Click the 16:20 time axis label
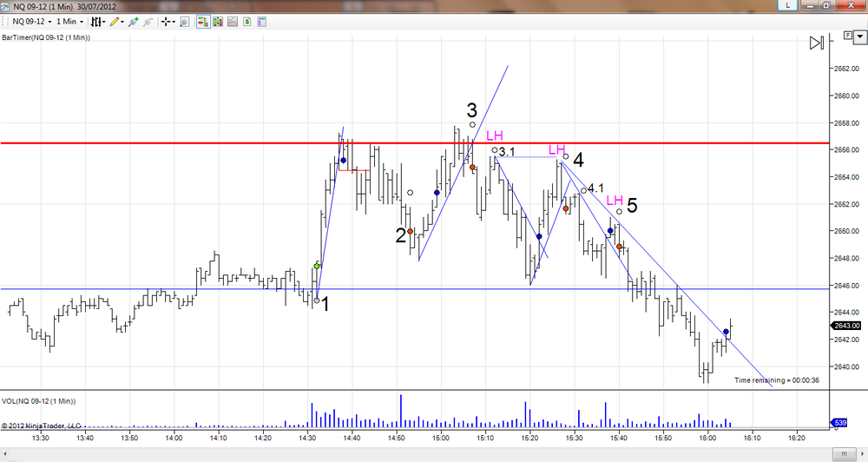 pos(797,439)
